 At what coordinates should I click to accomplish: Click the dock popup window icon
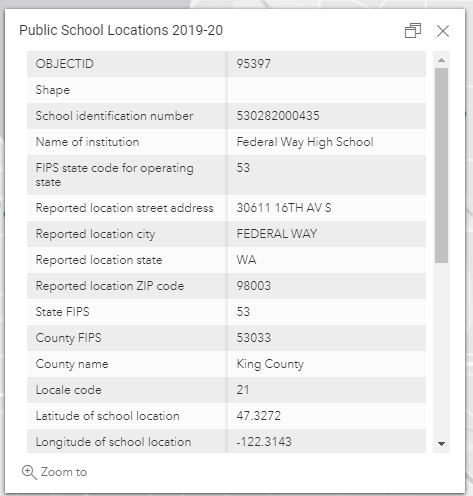click(x=413, y=31)
